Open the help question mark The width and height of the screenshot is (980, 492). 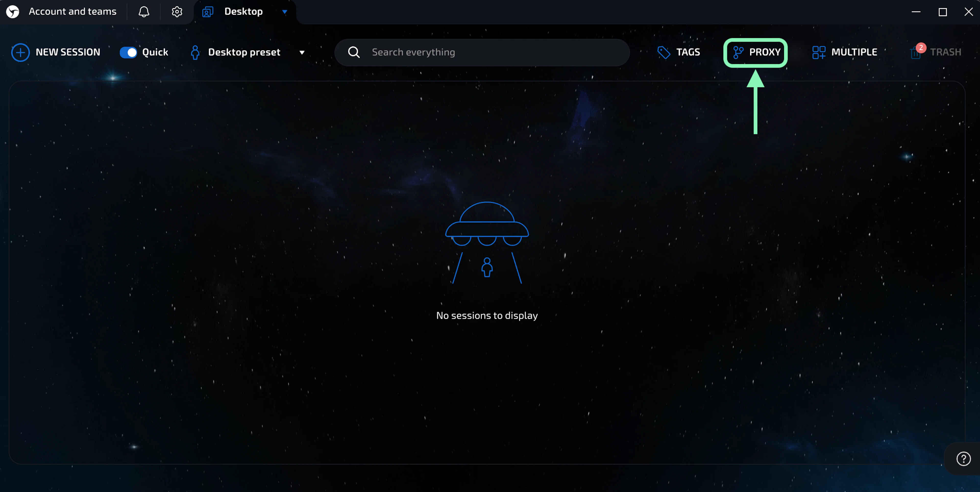[963, 459]
